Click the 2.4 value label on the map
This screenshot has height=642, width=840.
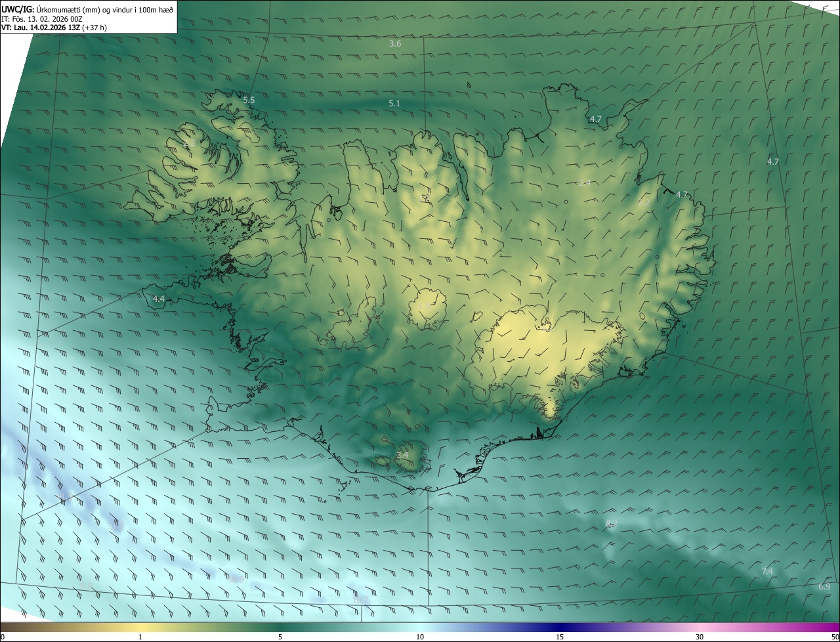(x=585, y=182)
